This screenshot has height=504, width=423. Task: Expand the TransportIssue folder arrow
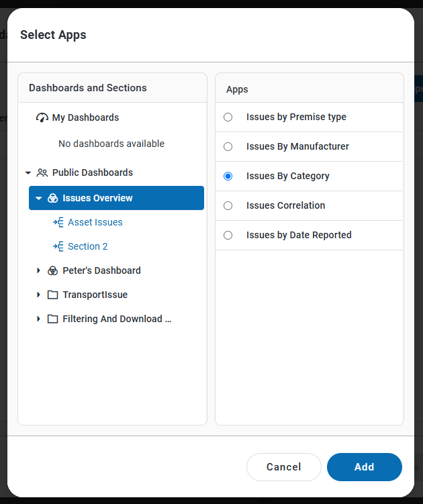[39, 295]
